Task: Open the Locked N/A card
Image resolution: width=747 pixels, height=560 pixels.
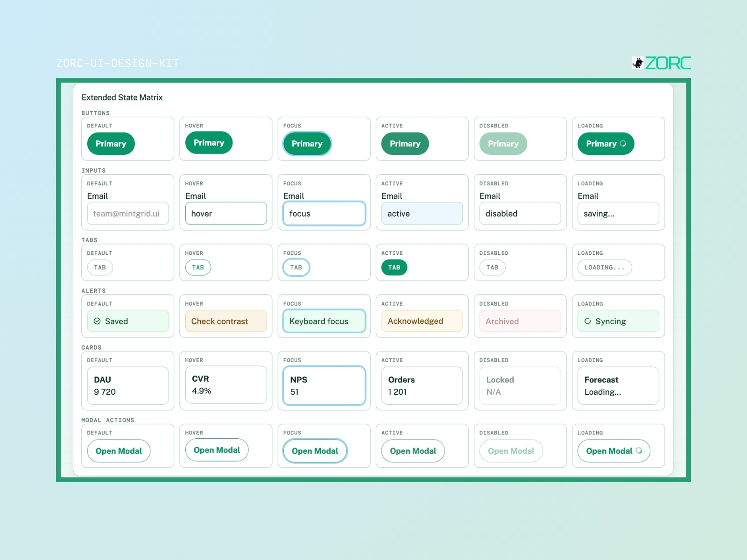Action: click(520, 385)
